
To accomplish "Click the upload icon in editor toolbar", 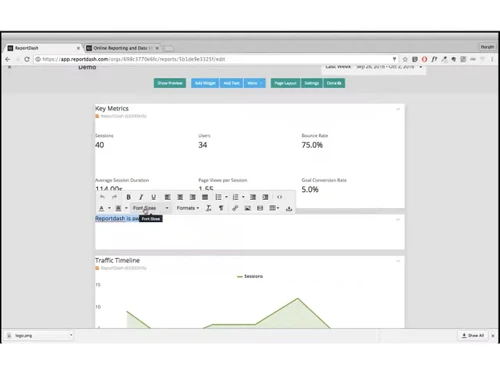I will pos(289,208).
